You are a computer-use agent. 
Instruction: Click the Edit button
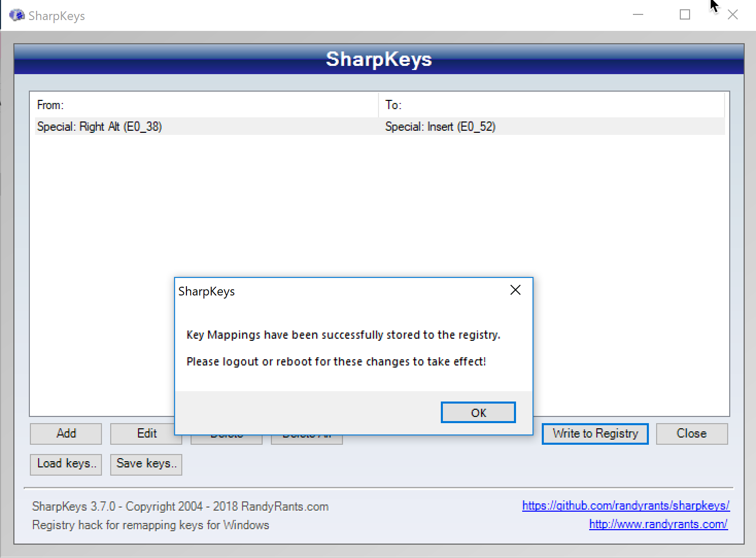[146, 433]
